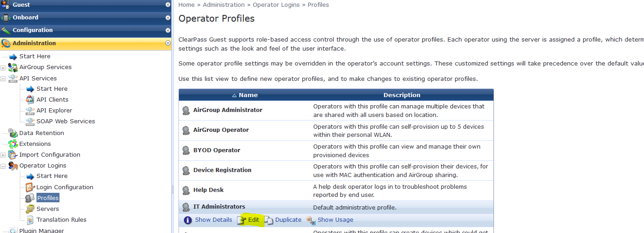The width and height of the screenshot is (644, 233).
Task: Open the Configuration menu section
Action: point(86,30)
